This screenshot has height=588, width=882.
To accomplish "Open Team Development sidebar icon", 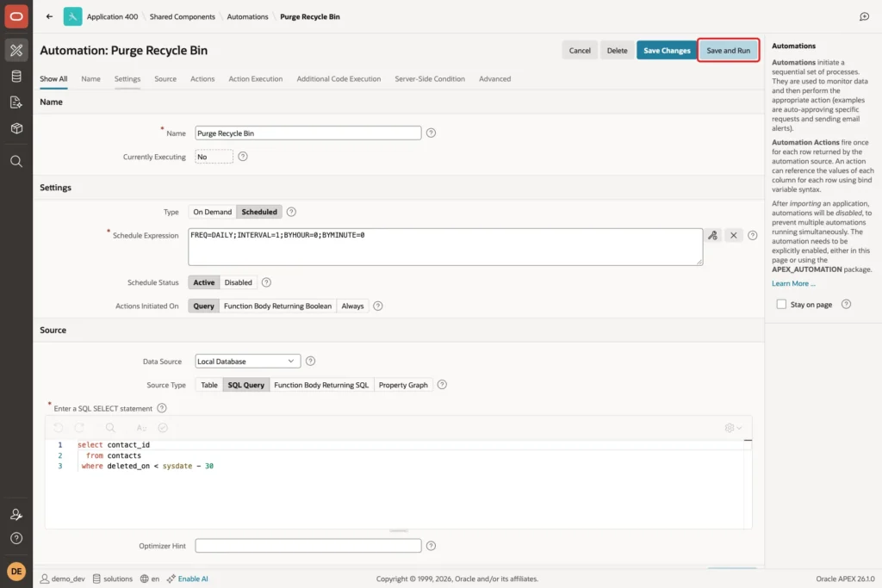I will point(16,102).
